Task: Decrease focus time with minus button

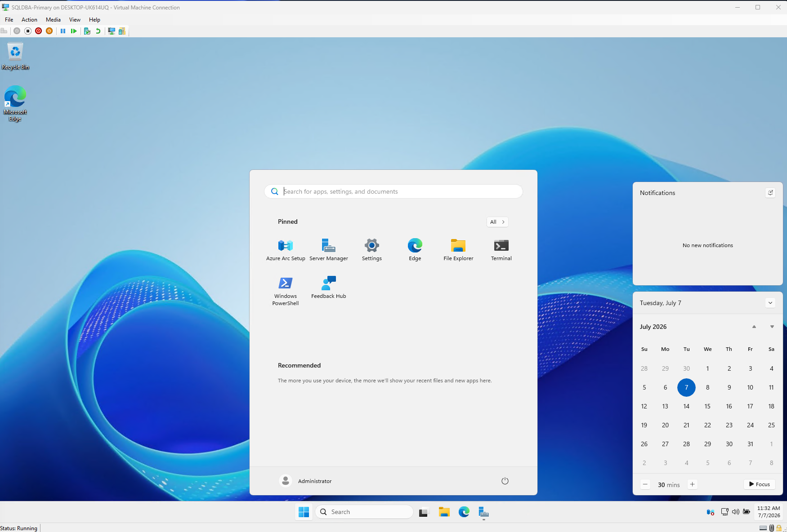Action: coord(645,484)
